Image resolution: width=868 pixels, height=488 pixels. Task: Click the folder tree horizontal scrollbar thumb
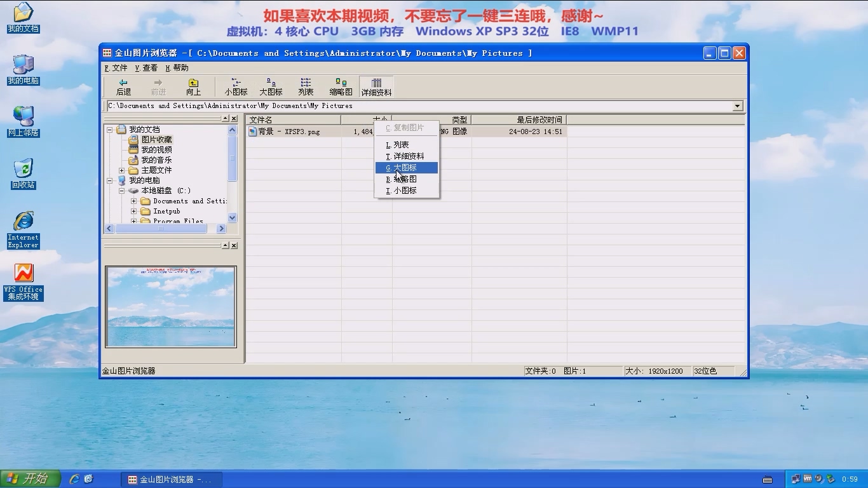pos(160,229)
